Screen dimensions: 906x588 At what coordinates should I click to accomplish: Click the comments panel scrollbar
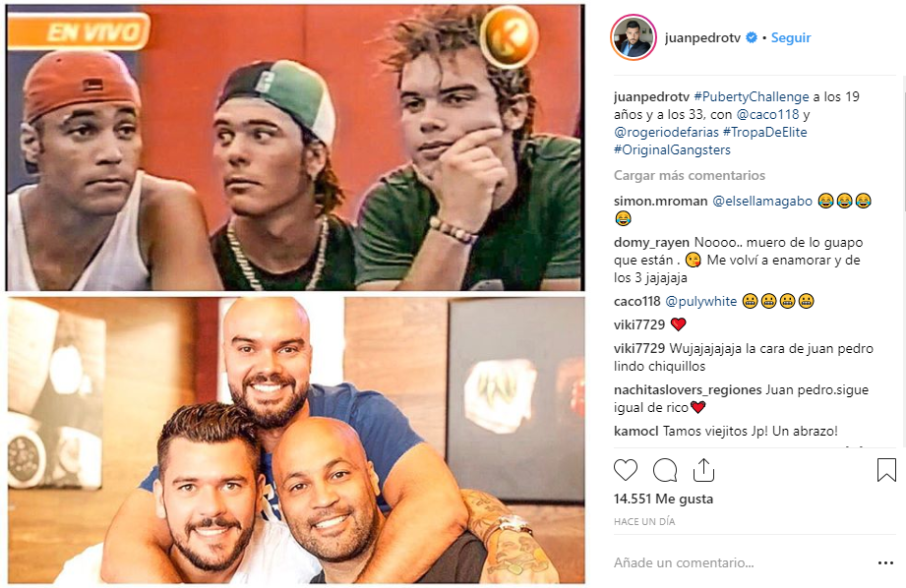(902, 262)
